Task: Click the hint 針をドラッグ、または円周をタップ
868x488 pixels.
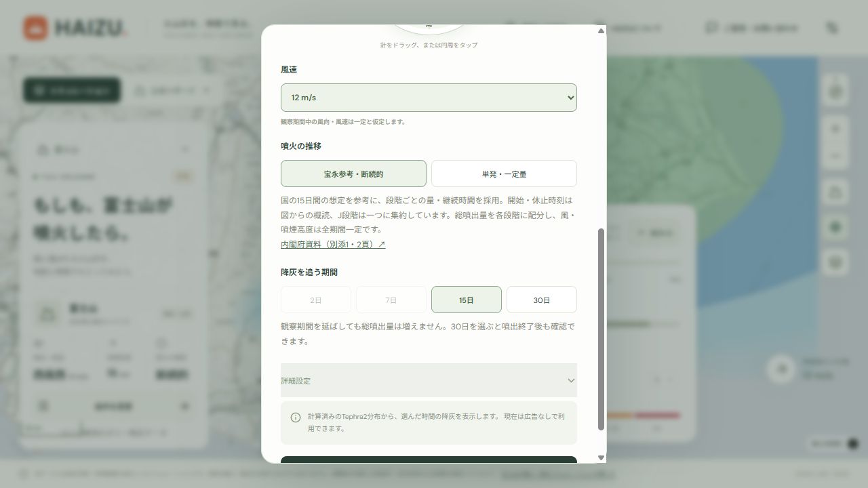Action: [429, 45]
